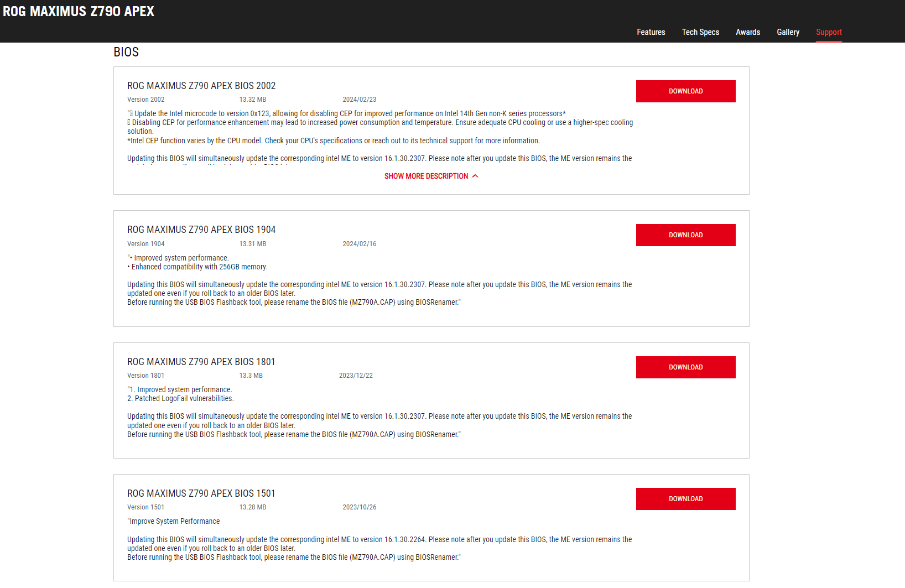Expand Show More Description for BIOS 2002

pos(431,176)
